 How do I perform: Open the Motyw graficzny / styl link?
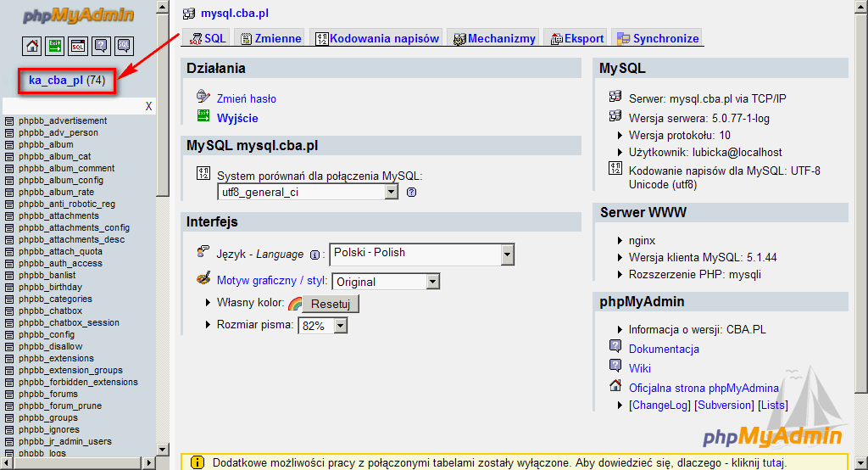click(272, 281)
